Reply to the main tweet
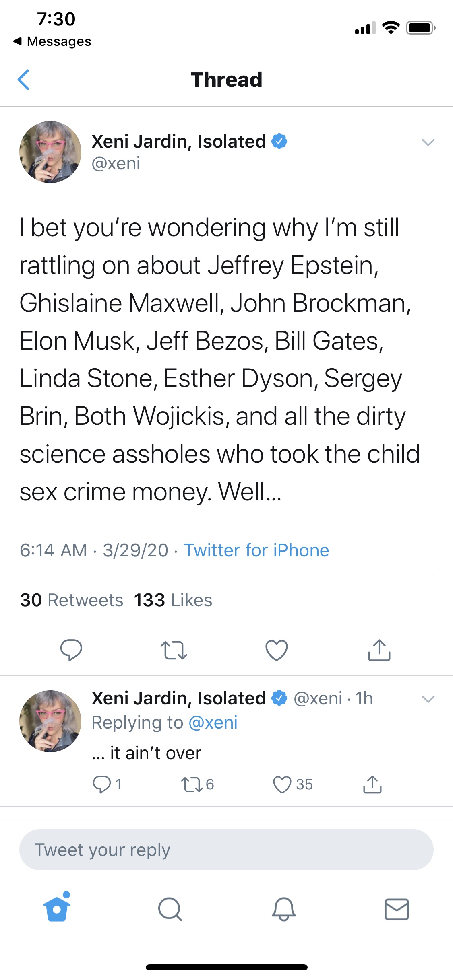 [x=71, y=650]
